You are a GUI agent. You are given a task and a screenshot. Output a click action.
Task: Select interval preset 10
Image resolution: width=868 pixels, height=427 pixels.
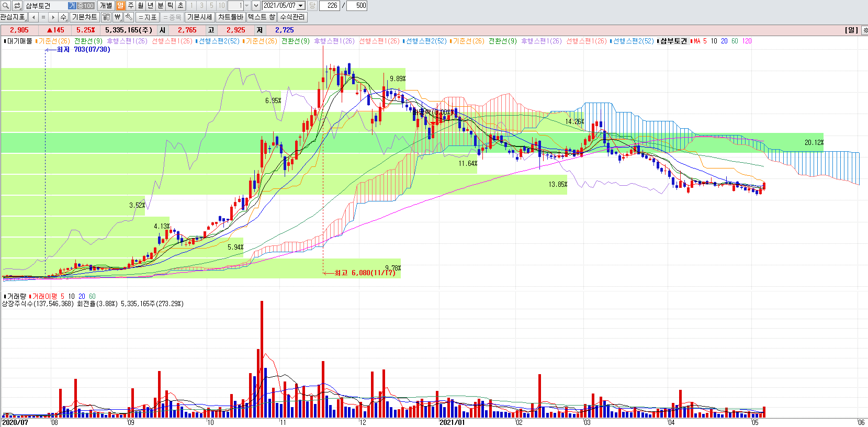coord(221,6)
